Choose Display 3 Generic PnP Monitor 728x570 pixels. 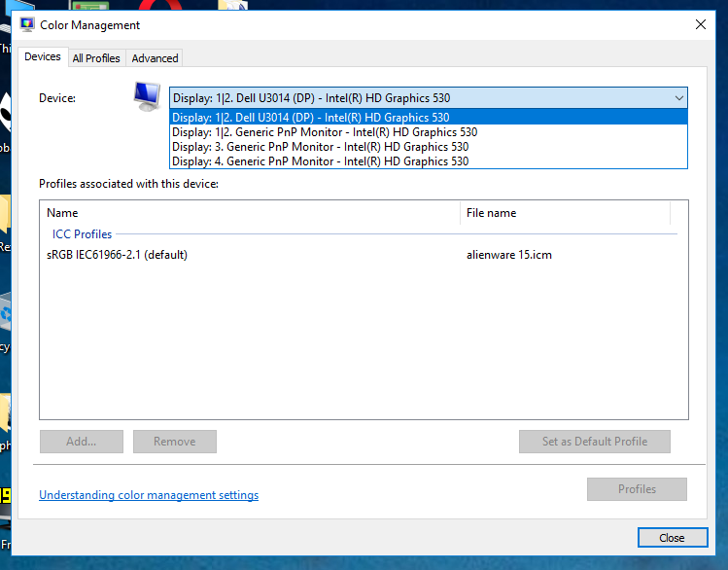coord(429,147)
